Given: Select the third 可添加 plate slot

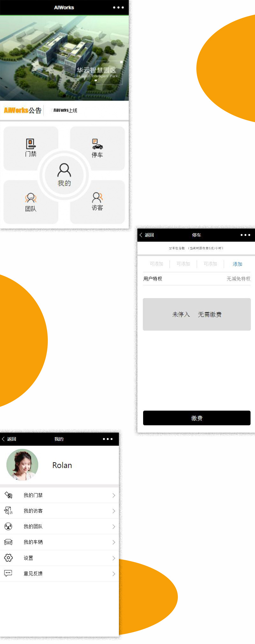Looking at the screenshot, I should [x=210, y=264].
